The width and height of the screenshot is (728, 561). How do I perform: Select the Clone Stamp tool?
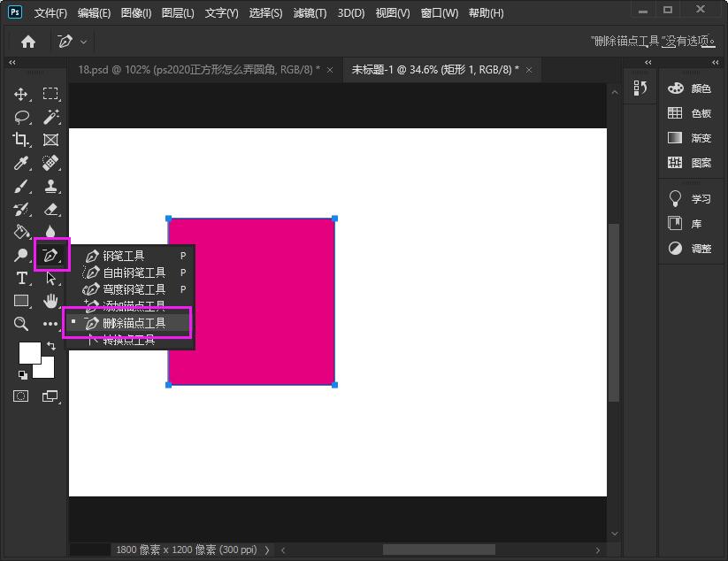tap(50, 186)
